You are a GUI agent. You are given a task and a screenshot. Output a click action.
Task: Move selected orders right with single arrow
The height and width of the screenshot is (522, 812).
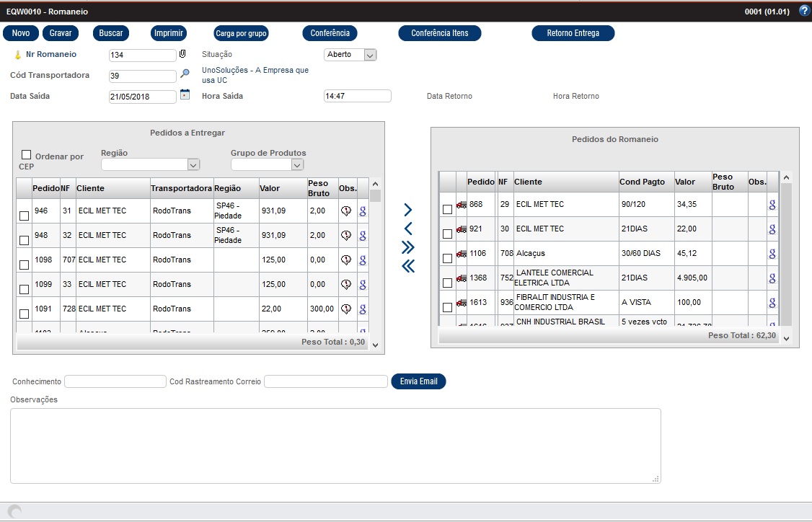click(408, 210)
